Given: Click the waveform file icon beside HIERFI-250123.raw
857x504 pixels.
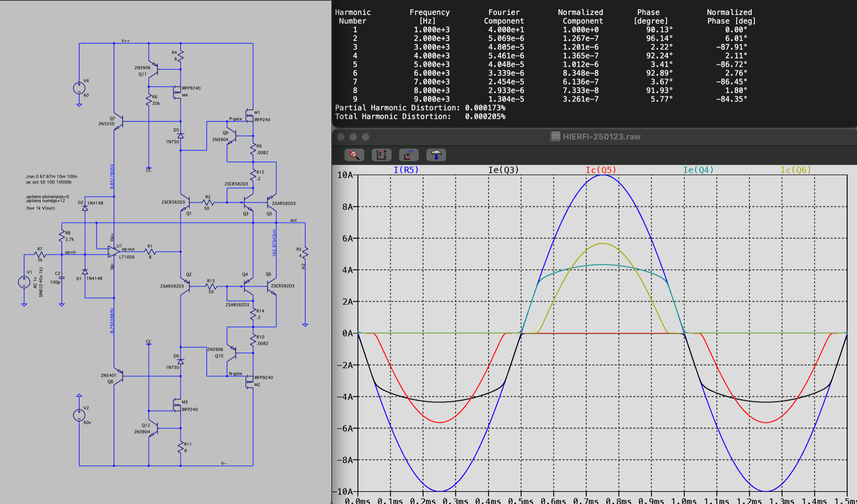Looking at the screenshot, I should (x=555, y=136).
